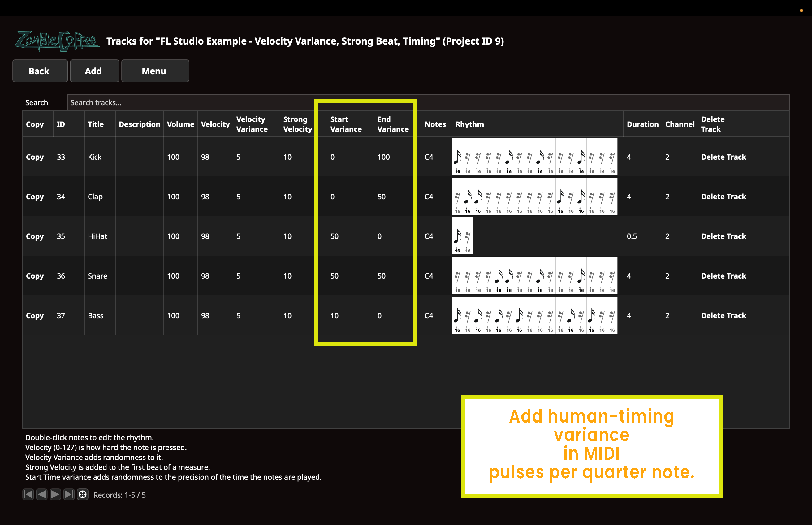Select the Bass Start Variance value 10
The width and height of the screenshot is (812, 525).
[334, 315]
